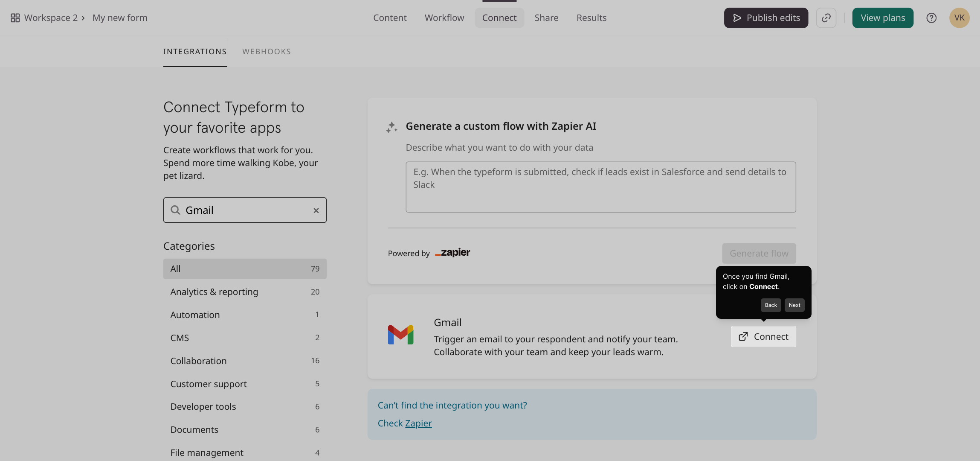Click the search magnifier icon
This screenshot has width=980, height=461.
[175, 210]
